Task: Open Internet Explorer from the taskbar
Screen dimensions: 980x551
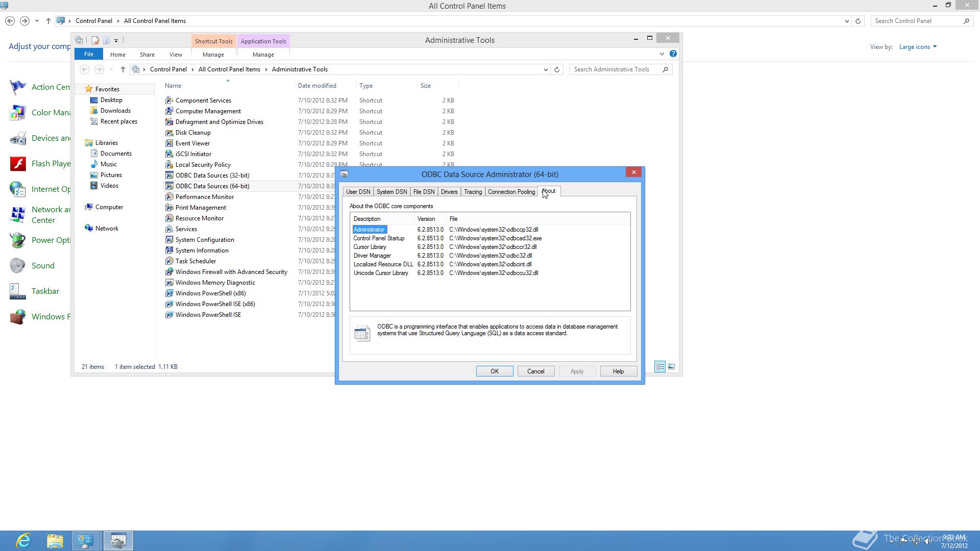Action: [23, 540]
